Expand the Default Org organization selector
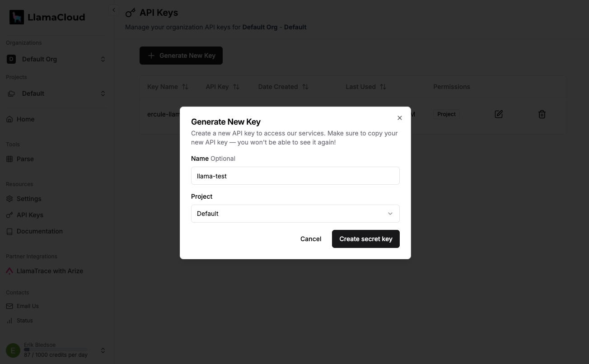The image size is (589, 364). [x=56, y=59]
